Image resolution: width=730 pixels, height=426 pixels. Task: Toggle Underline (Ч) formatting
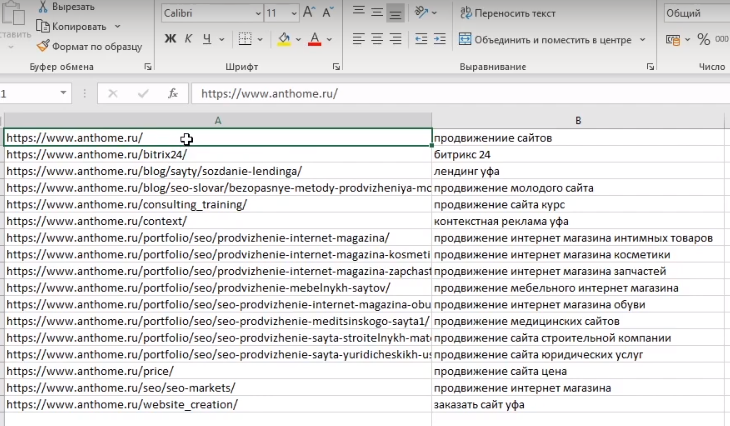point(207,39)
